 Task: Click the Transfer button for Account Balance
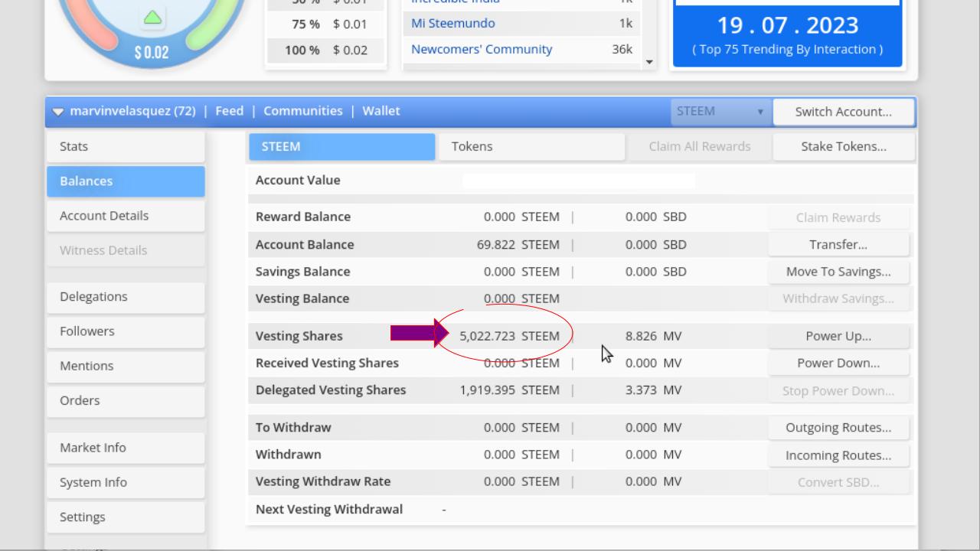[x=838, y=245]
